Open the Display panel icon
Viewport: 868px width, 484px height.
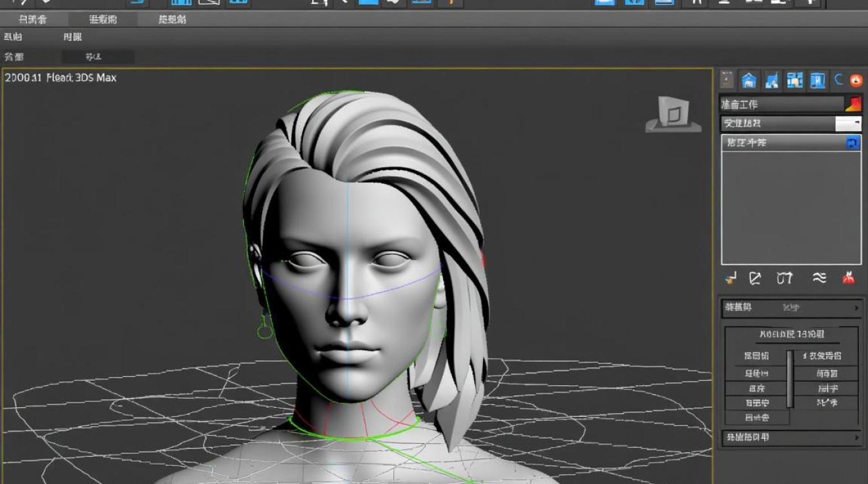click(818, 79)
